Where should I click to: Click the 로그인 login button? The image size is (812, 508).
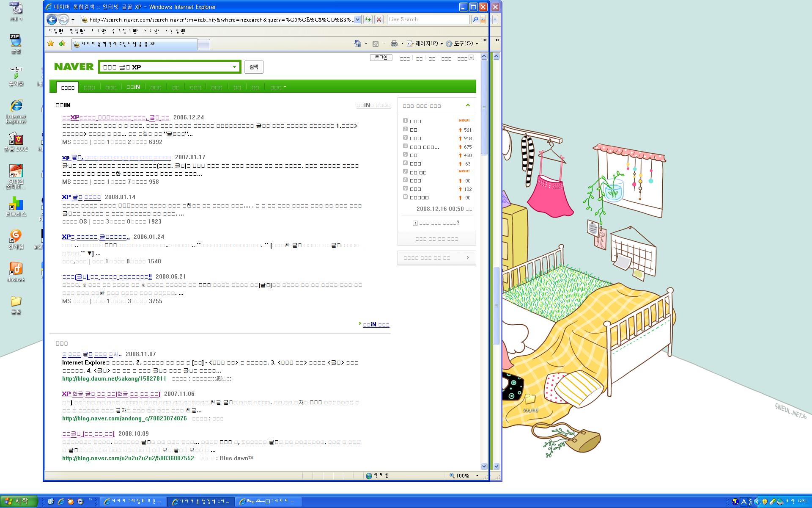click(381, 58)
